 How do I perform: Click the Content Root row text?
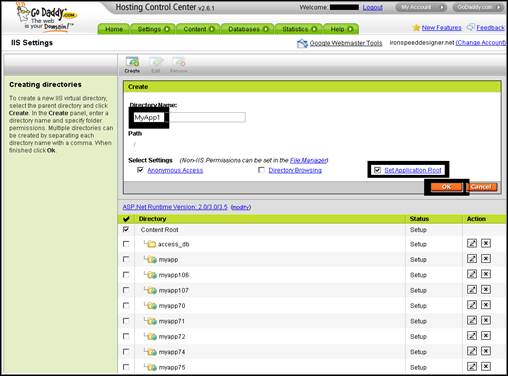pyautogui.click(x=159, y=230)
